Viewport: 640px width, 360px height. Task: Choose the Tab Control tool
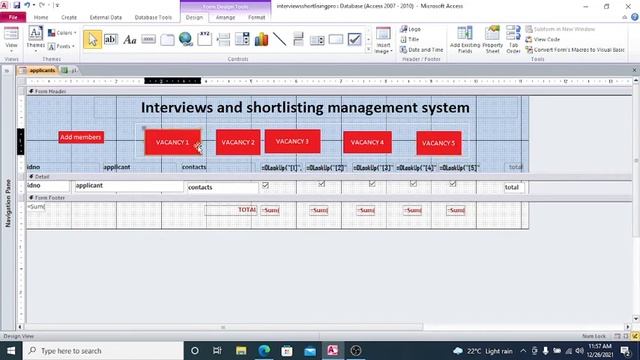click(167, 40)
